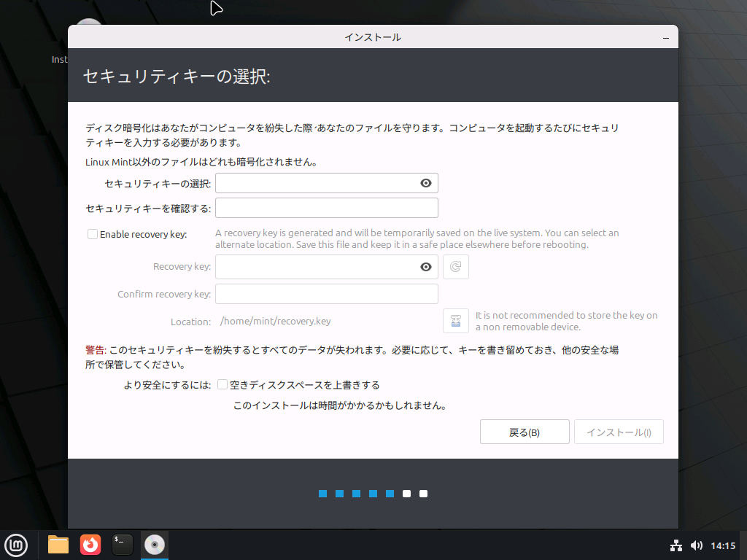Click the Confirm recovery key field
Screen dimensions: 747x560
(x=327, y=294)
